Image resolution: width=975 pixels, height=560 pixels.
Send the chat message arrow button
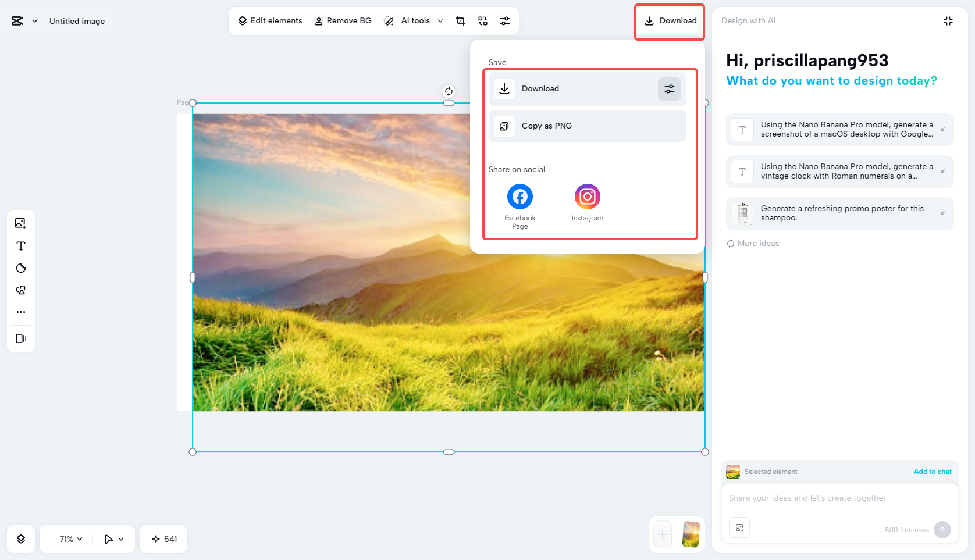point(942,530)
